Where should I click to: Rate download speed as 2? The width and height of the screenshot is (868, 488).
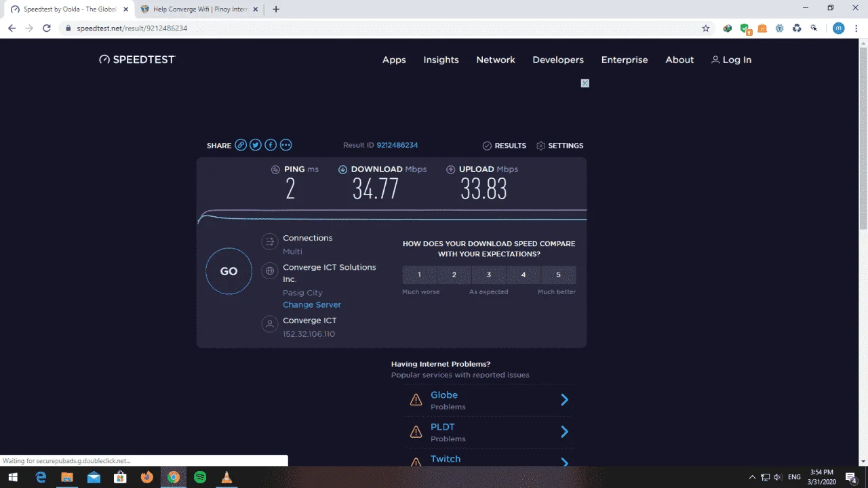point(454,274)
